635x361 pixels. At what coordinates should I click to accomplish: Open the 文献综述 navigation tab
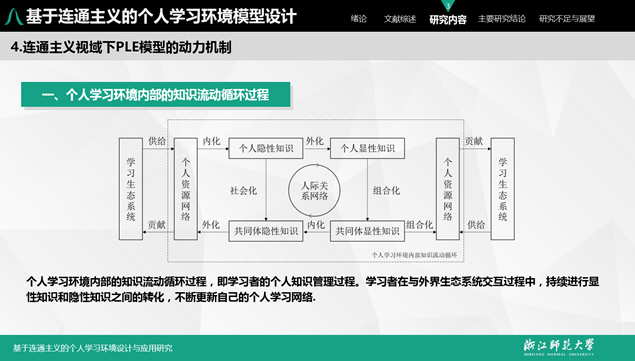(x=400, y=19)
